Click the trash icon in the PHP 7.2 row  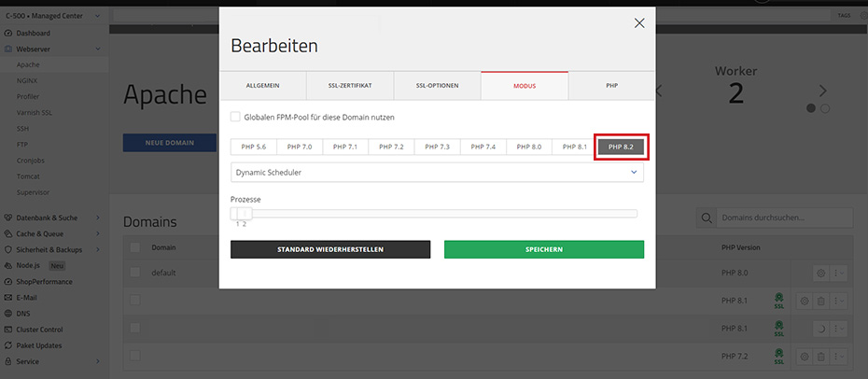(x=820, y=357)
